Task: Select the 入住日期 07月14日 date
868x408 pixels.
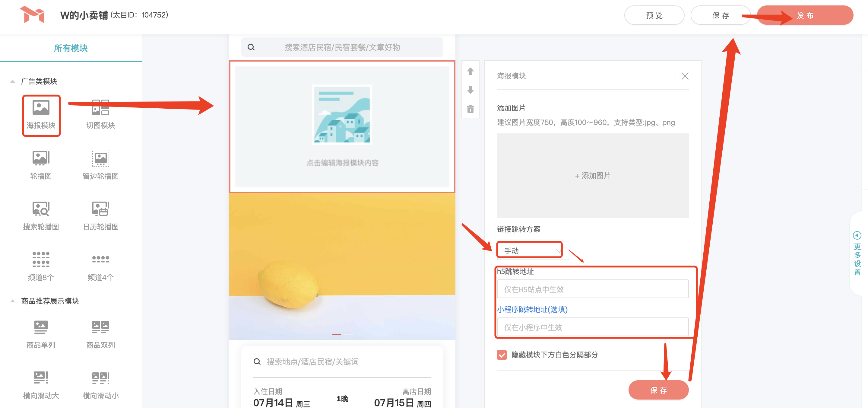Action: pyautogui.click(x=281, y=398)
